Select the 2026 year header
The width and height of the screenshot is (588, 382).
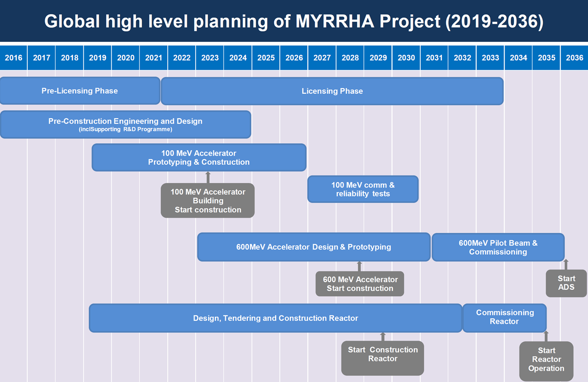click(x=294, y=57)
